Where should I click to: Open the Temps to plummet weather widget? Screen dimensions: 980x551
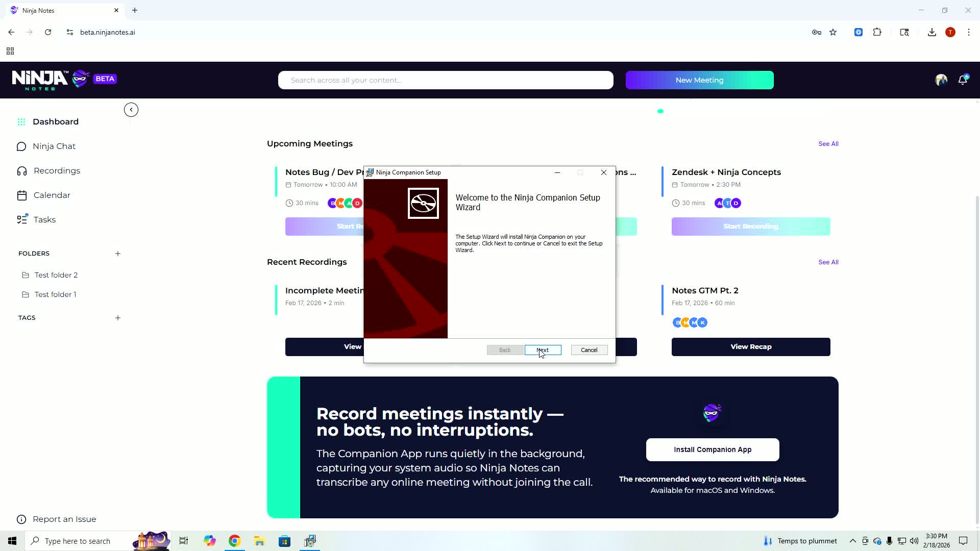tap(800, 541)
